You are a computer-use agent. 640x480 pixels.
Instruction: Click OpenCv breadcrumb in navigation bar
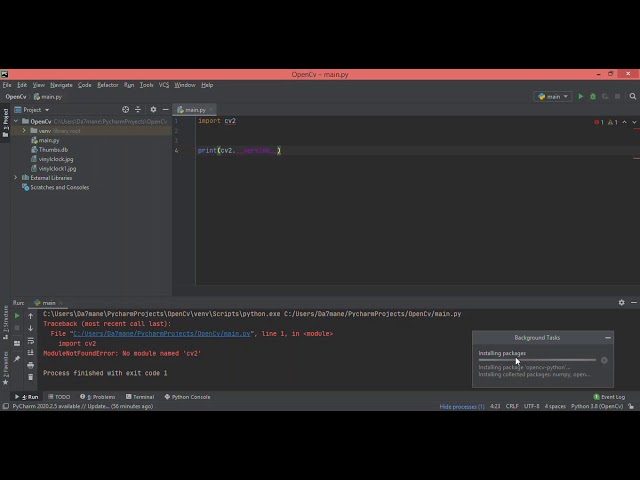click(16, 97)
